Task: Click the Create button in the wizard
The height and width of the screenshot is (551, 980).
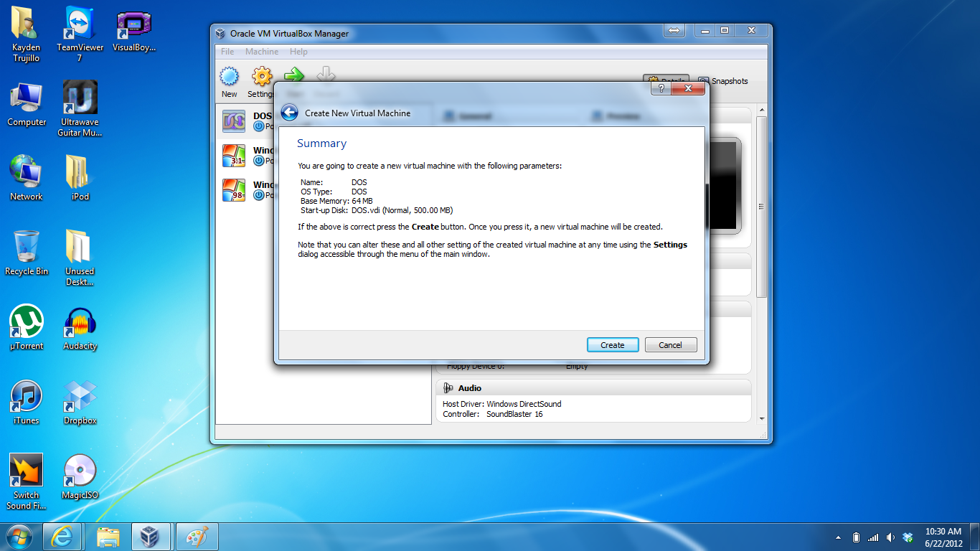Action: [x=612, y=345]
